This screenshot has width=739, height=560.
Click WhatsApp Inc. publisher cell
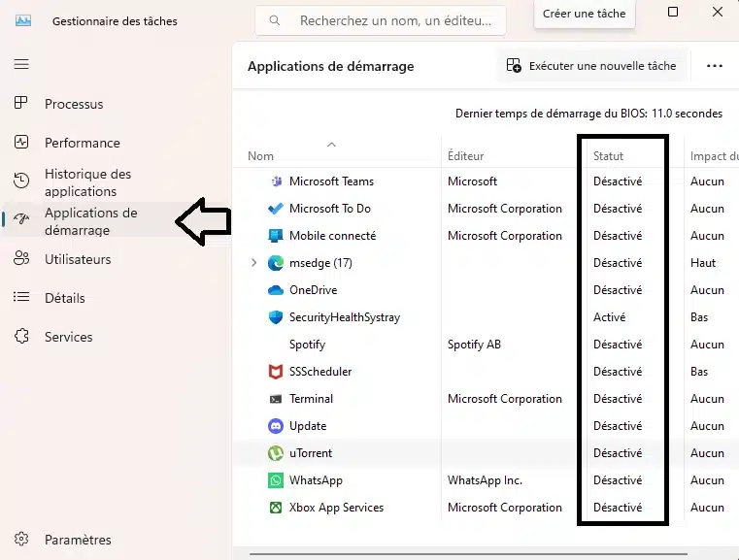pos(485,480)
